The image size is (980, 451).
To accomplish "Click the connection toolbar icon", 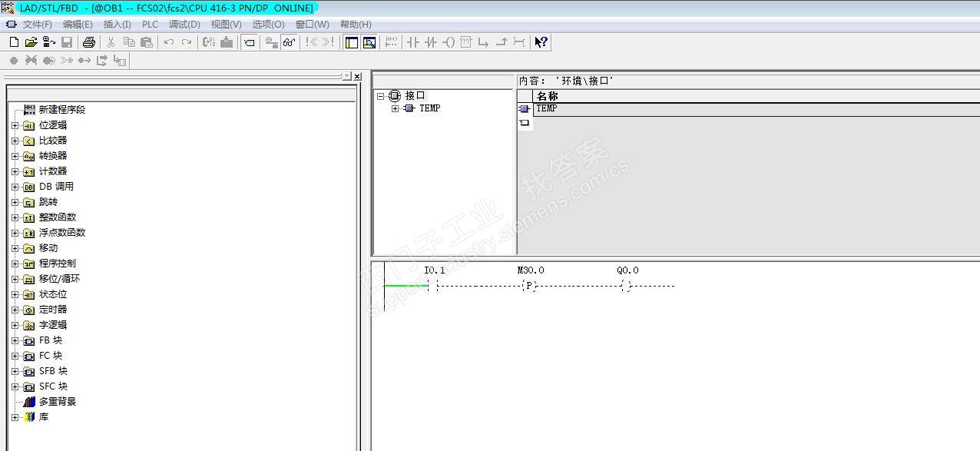I will point(519,42).
